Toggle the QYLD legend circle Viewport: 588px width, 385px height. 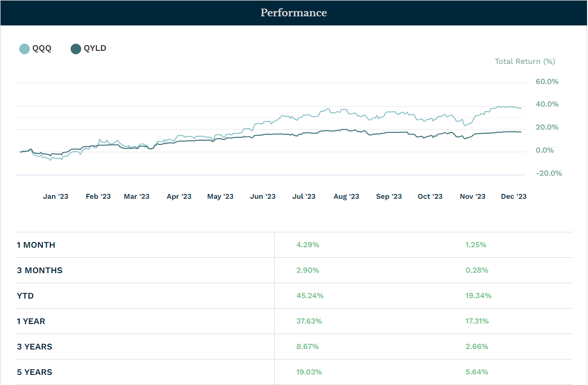[x=76, y=48]
